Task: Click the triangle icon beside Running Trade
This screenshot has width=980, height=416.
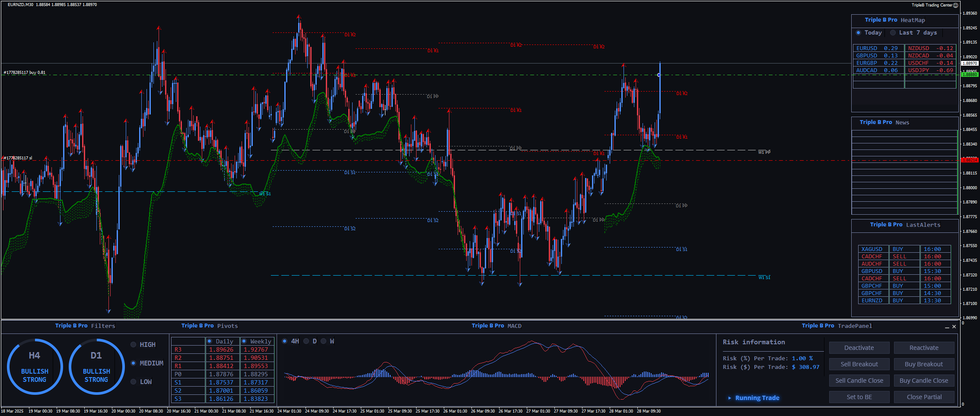Action: [729, 398]
